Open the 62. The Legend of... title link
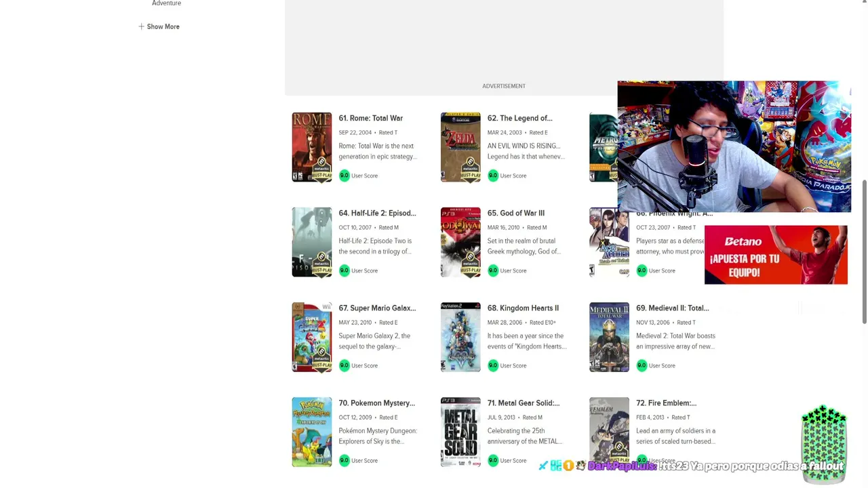 [x=519, y=118]
